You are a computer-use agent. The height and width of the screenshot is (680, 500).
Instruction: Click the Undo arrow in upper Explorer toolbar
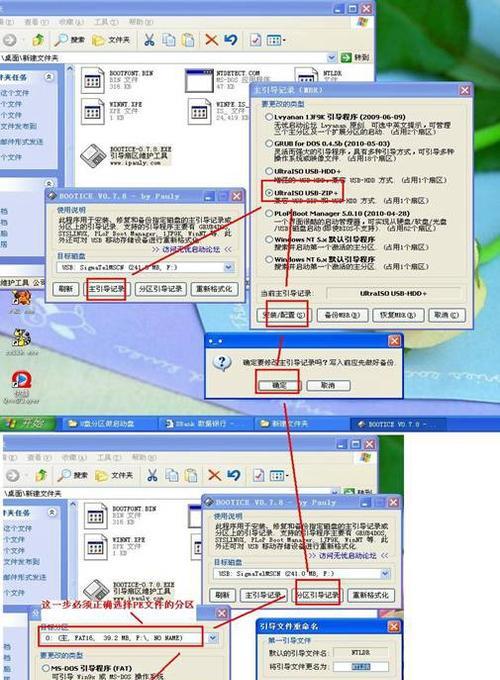point(231,40)
